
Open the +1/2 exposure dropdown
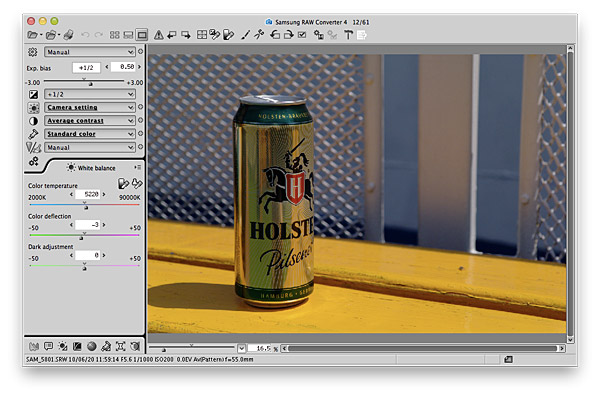pos(90,94)
